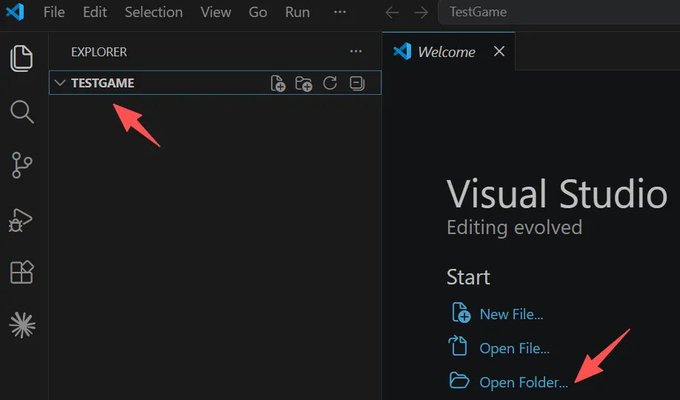Open the Run menu
The width and height of the screenshot is (680, 400).
(x=297, y=12)
